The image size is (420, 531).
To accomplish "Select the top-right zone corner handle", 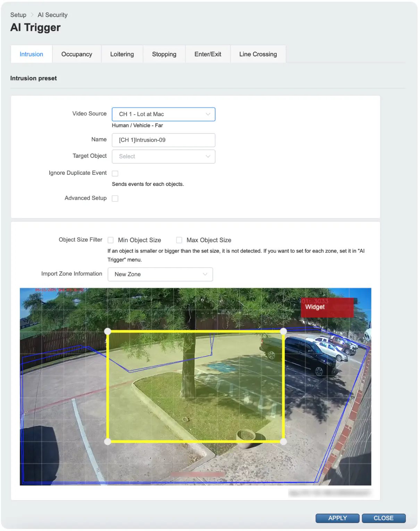I will coord(284,331).
